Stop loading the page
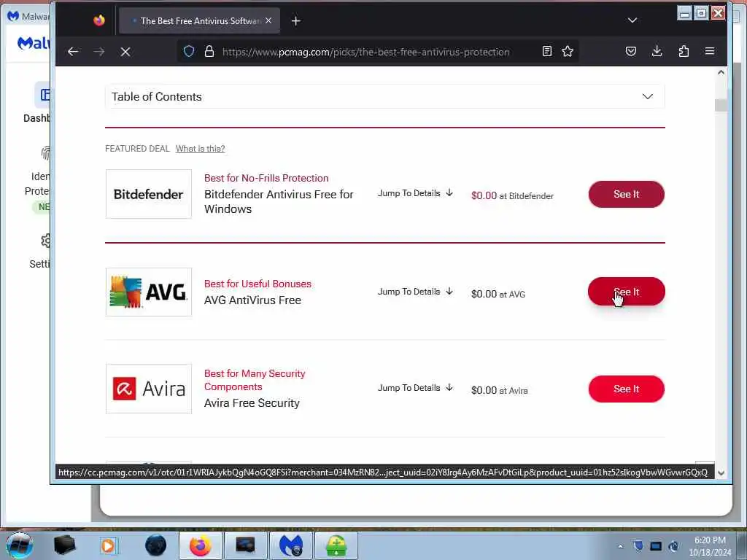This screenshot has width=747, height=560. [x=125, y=52]
